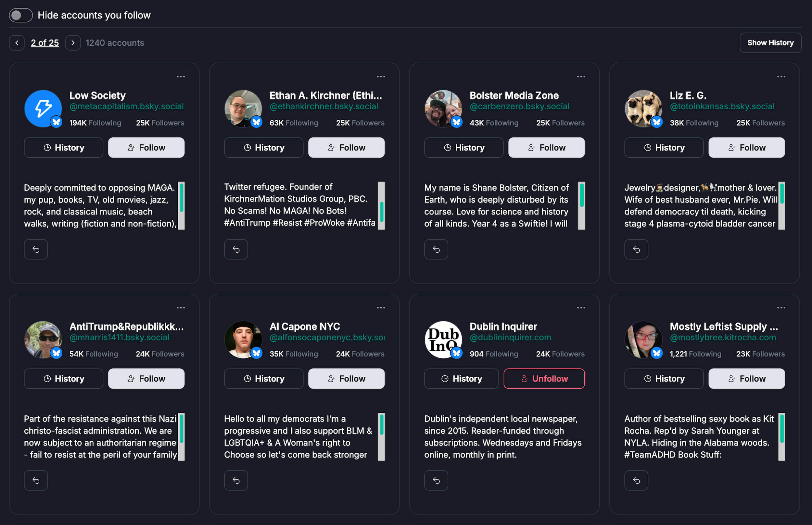Open three-dot menu on Liz E. G. card
The height and width of the screenshot is (525, 812).
pyautogui.click(x=781, y=77)
